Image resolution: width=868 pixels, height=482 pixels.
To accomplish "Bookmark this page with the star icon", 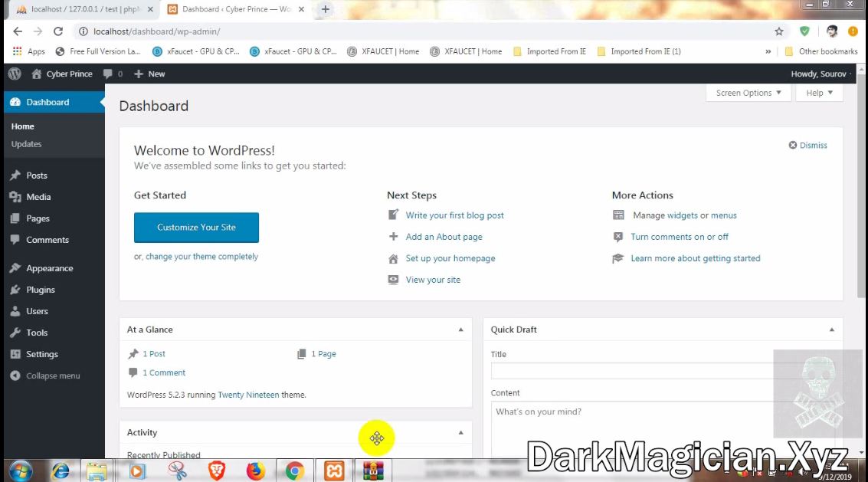I will tap(779, 31).
